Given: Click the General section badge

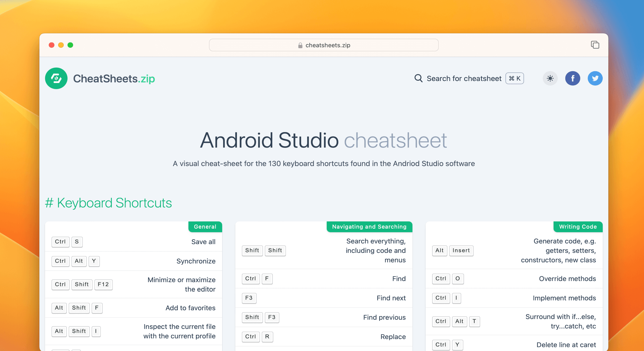Looking at the screenshot, I should (x=205, y=226).
